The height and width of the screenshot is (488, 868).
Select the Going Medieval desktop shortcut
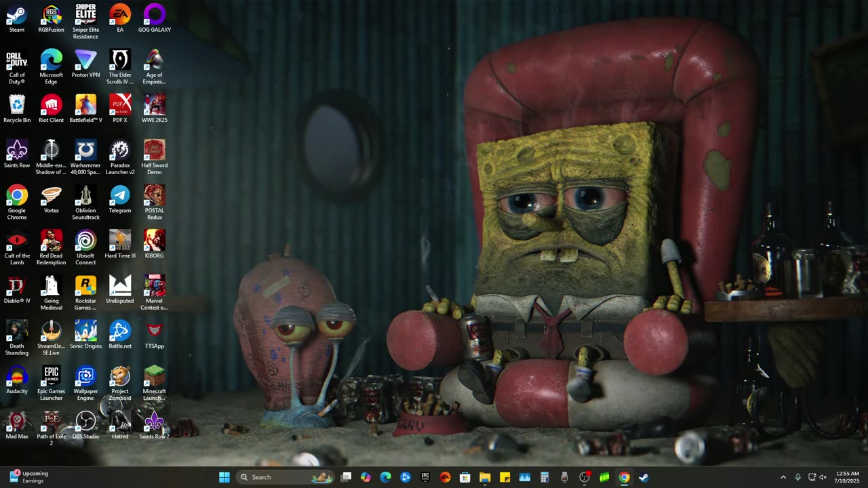[x=52, y=293]
